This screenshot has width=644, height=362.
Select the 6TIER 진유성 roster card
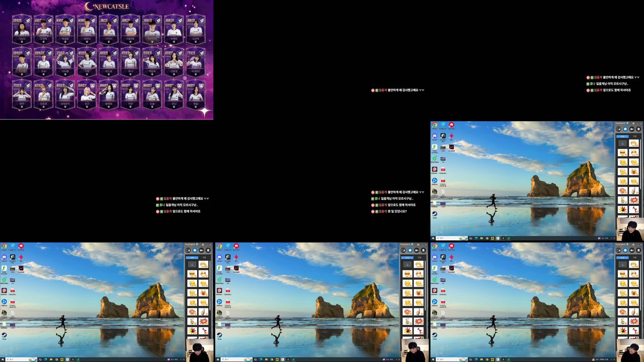(174, 62)
